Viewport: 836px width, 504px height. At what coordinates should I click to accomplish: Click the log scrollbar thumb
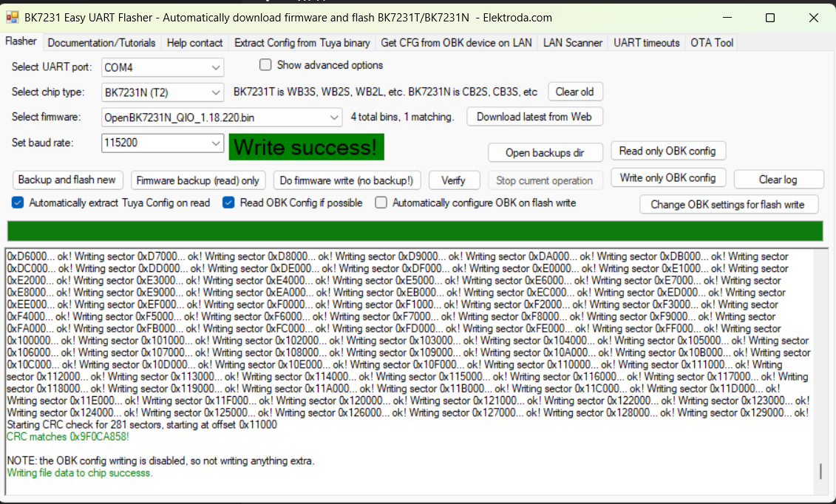(x=820, y=471)
